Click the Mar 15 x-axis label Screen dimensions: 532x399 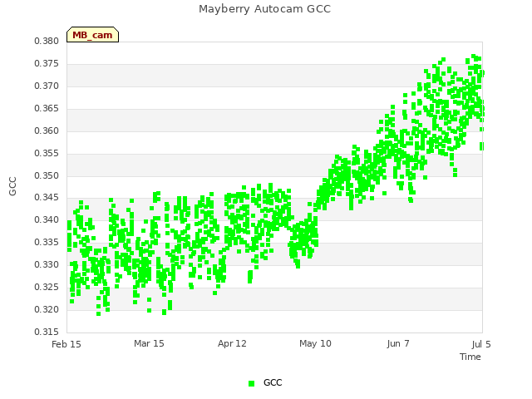point(149,343)
